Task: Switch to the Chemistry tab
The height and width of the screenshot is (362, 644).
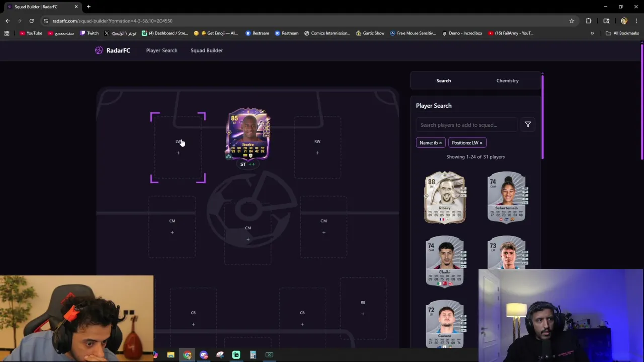Action: click(507, 81)
